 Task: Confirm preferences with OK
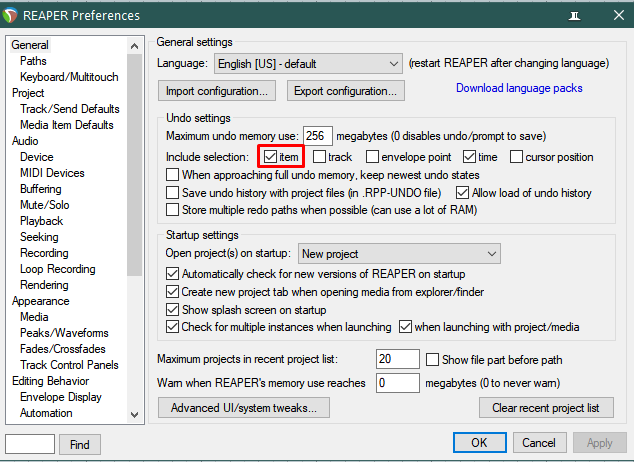(x=480, y=443)
